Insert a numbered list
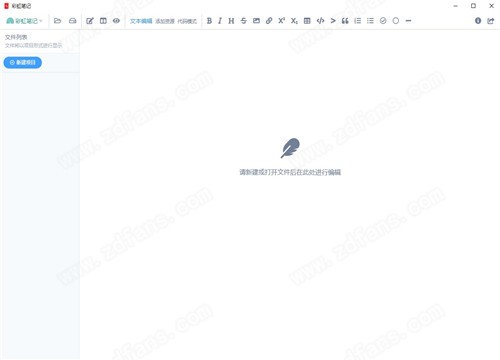The width and height of the screenshot is (500, 360). [x=358, y=21]
